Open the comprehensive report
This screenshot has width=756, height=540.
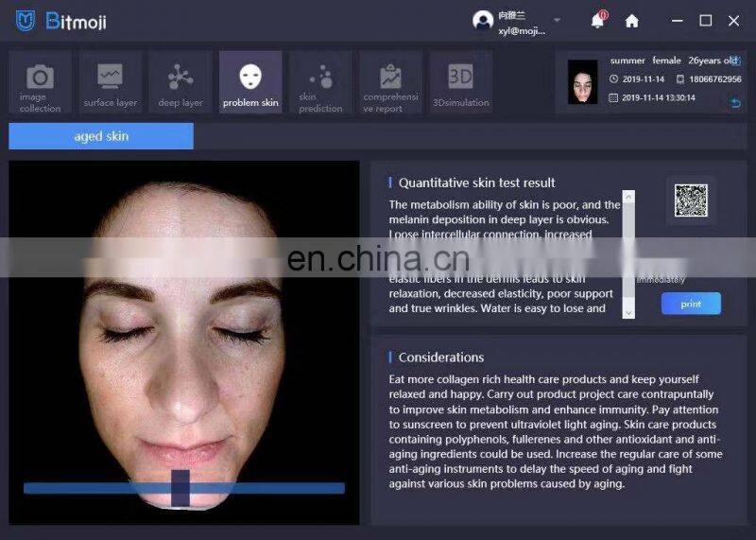[391, 82]
